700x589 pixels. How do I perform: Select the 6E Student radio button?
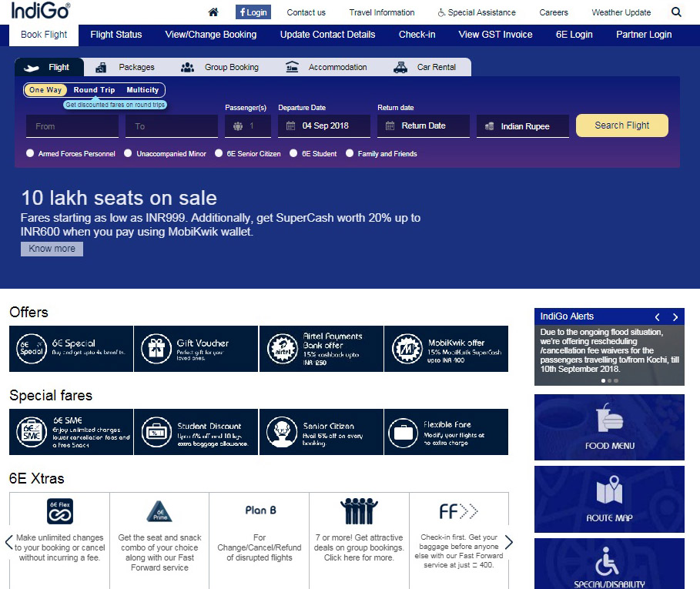point(293,153)
